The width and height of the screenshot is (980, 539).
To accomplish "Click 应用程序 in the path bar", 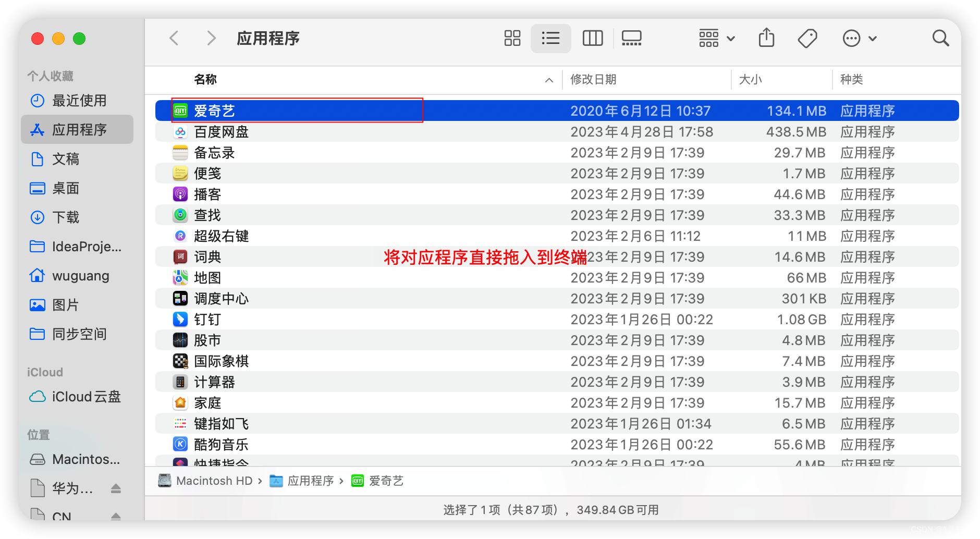I will pos(302,481).
